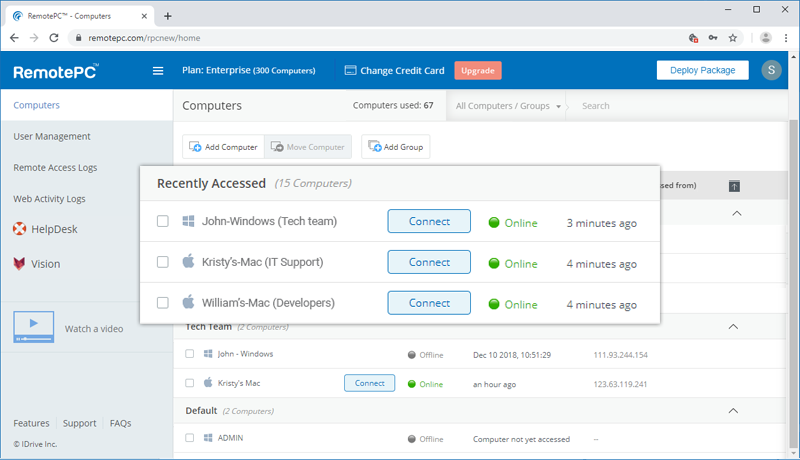Screen dimensions: 800x460
Task: Connect to William's-Mac (Developers)
Action: 429,302
